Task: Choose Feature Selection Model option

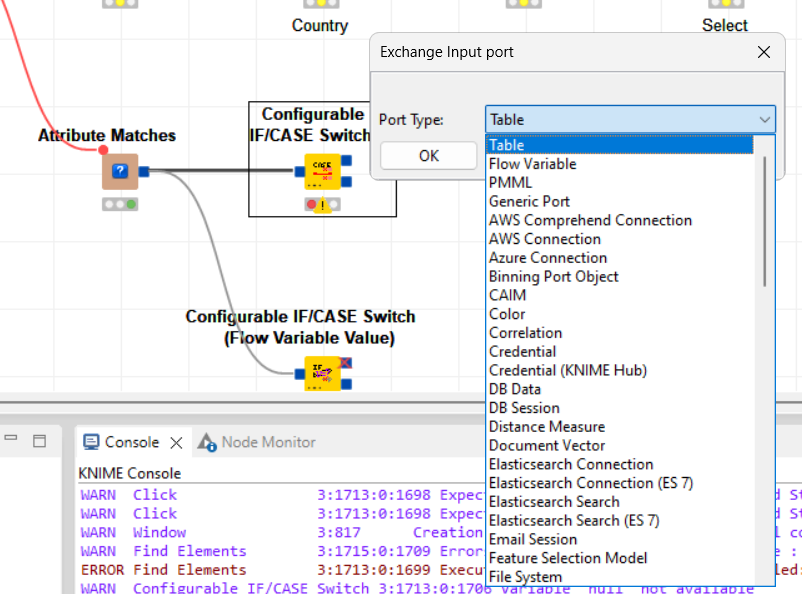Action: [620, 558]
